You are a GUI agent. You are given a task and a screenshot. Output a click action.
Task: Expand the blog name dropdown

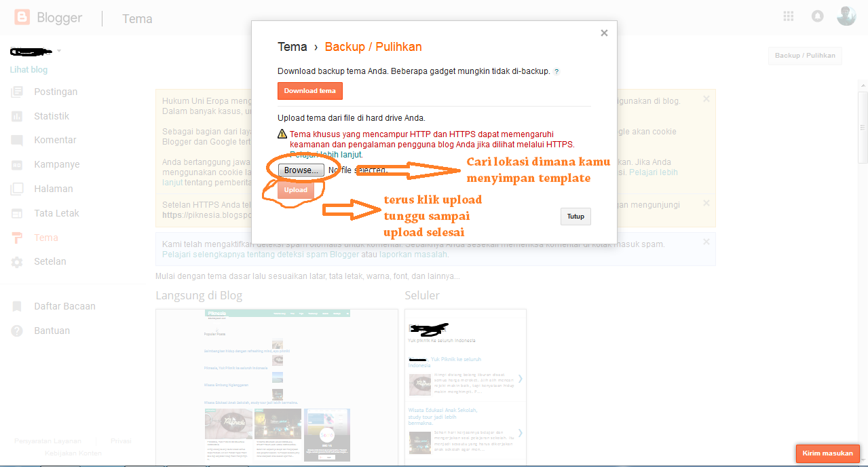click(x=58, y=50)
